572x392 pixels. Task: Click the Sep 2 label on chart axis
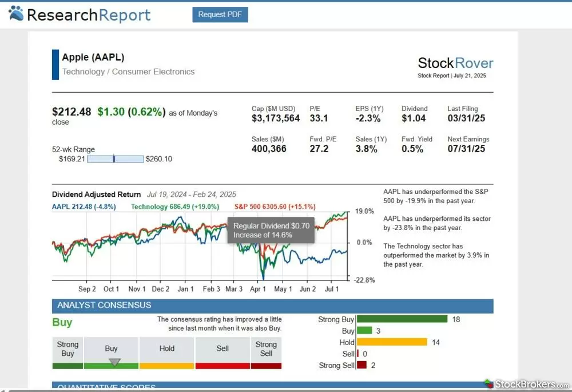point(87,289)
